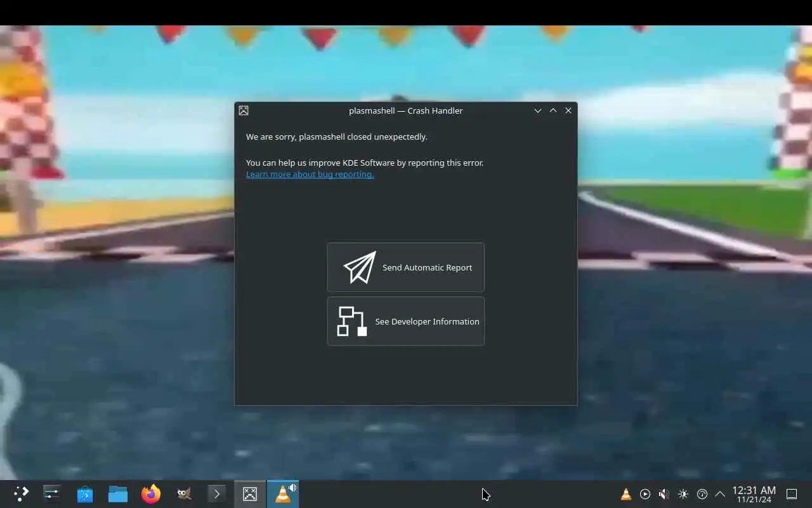Click Send Automatic Report button

pos(405,267)
